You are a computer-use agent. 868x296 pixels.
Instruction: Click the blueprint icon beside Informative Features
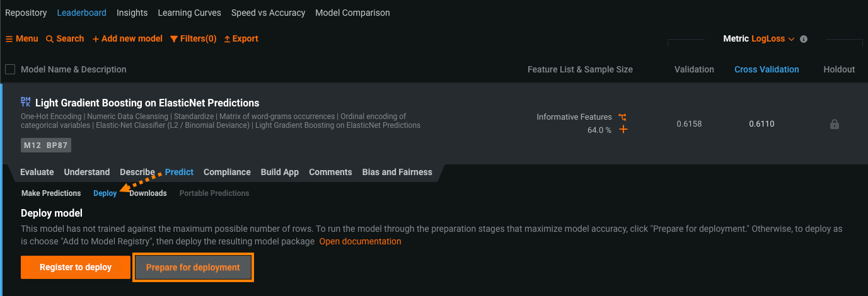pos(623,117)
